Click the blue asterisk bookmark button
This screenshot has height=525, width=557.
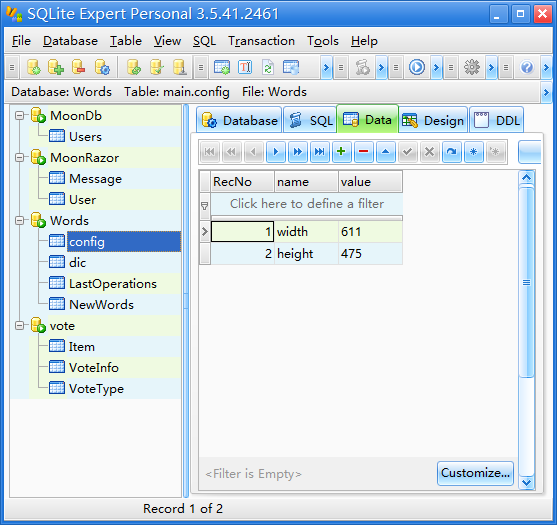click(474, 152)
